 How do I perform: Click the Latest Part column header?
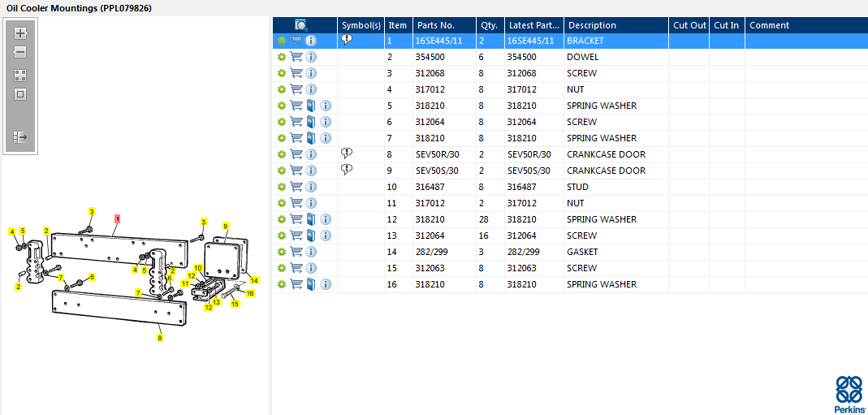click(x=534, y=25)
